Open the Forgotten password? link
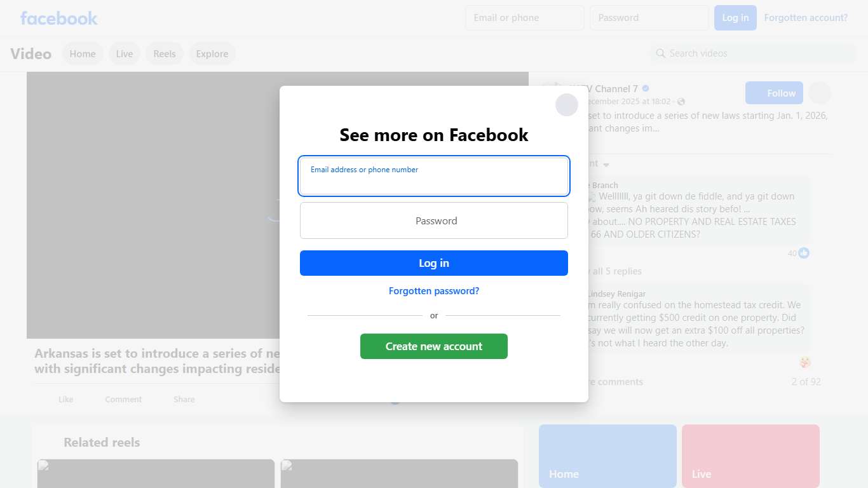 (x=434, y=291)
